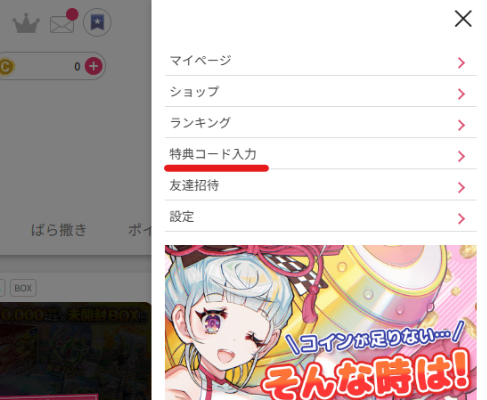Viewport: 487px width, 400px height.
Task: Switch to ばら撒き tab
Action: [x=59, y=230]
